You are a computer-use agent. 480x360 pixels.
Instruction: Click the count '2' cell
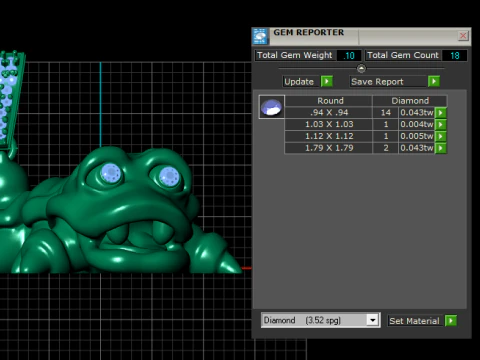pyautogui.click(x=386, y=148)
